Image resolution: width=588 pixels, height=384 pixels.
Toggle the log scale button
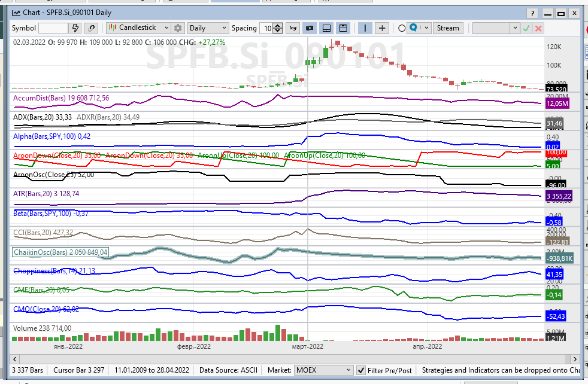tap(293, 28)
